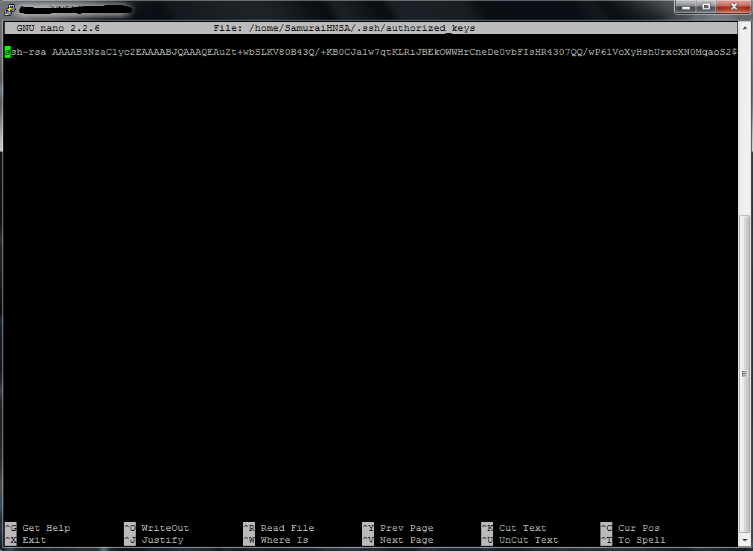Click the ssh-rsa key text line
Screen dimensions: 753x551
tap(371, 52)
